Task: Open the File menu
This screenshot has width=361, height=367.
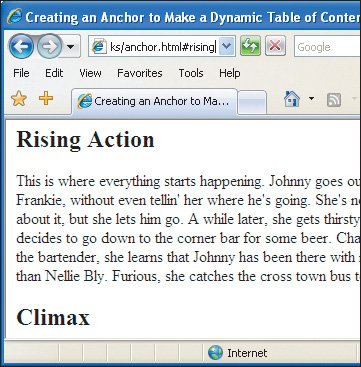Action: coord(21,73)
